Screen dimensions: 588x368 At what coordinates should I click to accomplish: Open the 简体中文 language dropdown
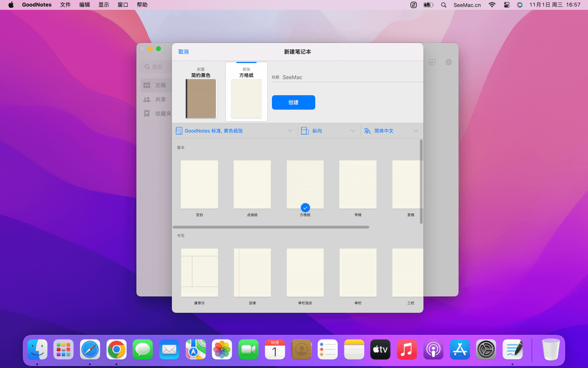(391, 131)
